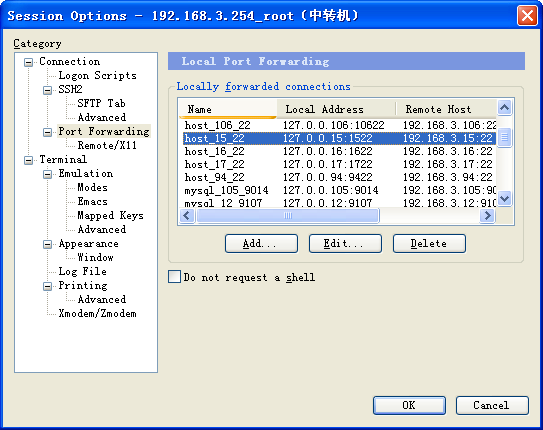
Task: Sort list by Name column header
Action: click(x=228, y=109)
